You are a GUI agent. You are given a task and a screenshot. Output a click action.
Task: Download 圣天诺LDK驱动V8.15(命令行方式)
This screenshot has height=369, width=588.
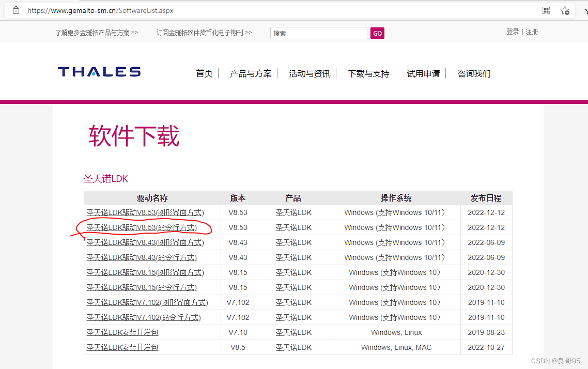click(x=142, y=288)
